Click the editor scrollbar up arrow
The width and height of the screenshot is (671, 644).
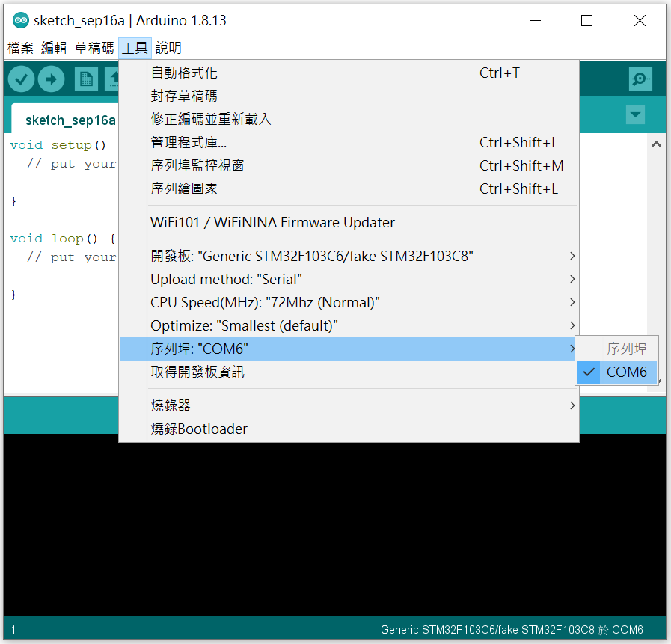click(656, 144)
